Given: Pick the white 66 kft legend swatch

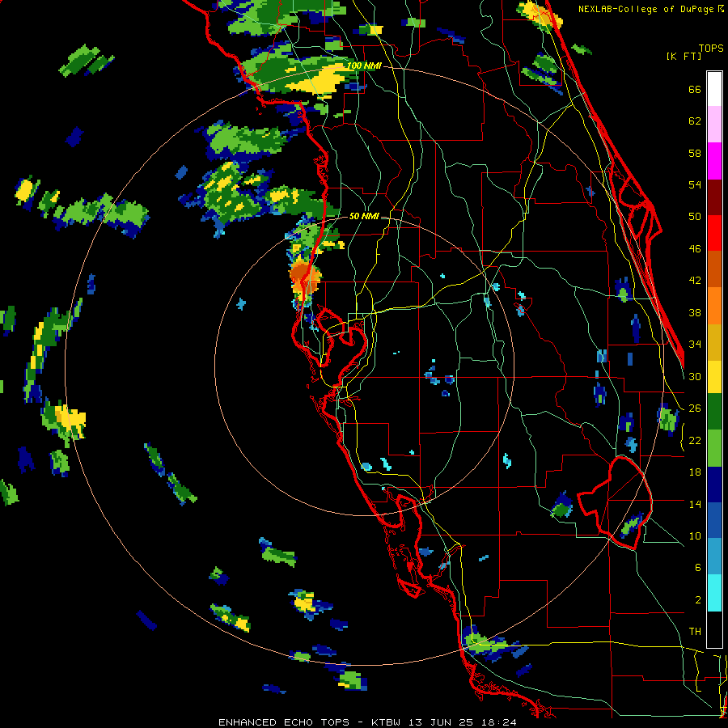Looking at the screenshot, I should coord(714,89).
